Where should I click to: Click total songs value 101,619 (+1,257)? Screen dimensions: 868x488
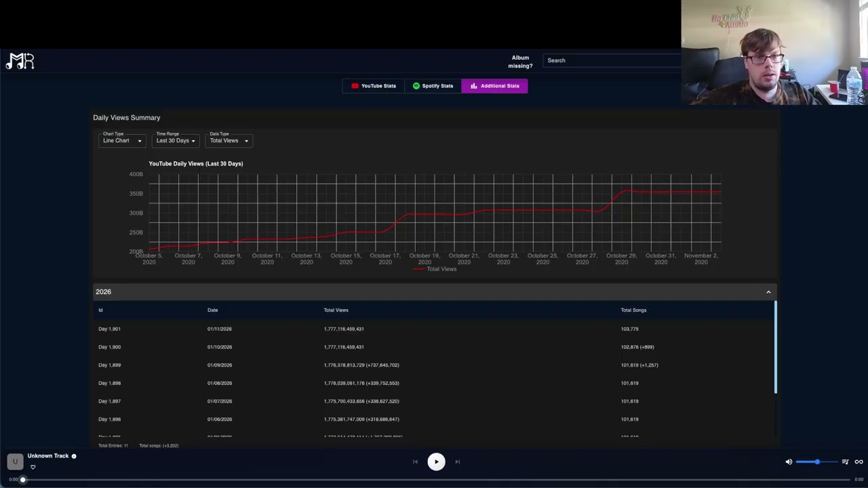click(639, 365)
